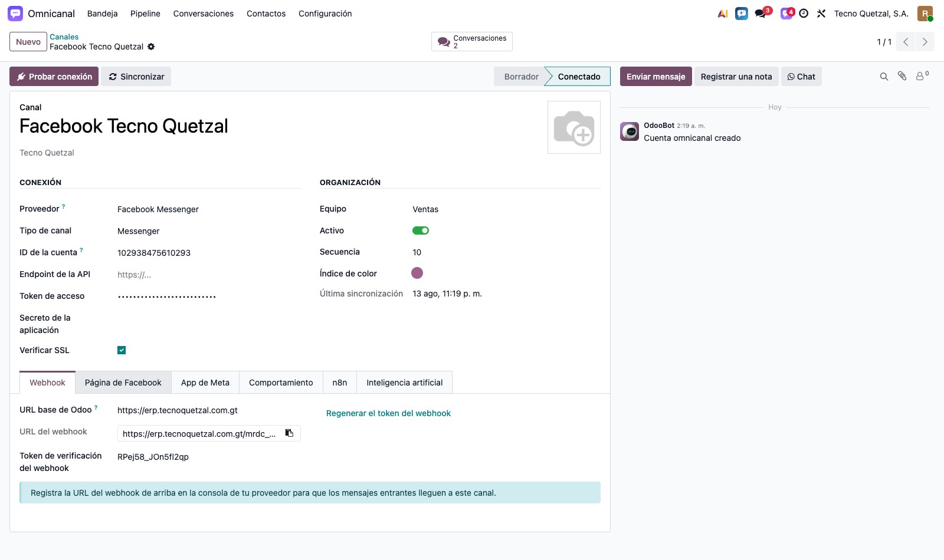
Task: Open the Contactos menu
Action: coord(266,14)
